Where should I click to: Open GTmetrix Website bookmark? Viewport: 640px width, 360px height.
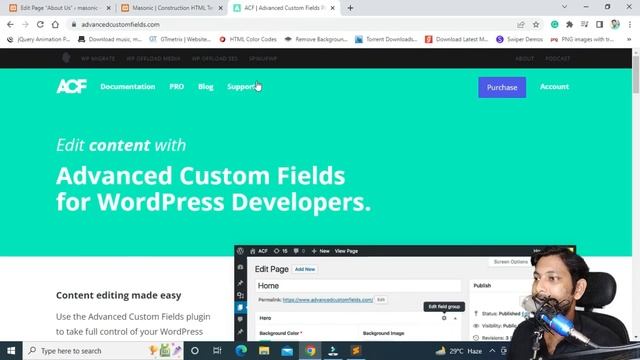tap(180, 39)
